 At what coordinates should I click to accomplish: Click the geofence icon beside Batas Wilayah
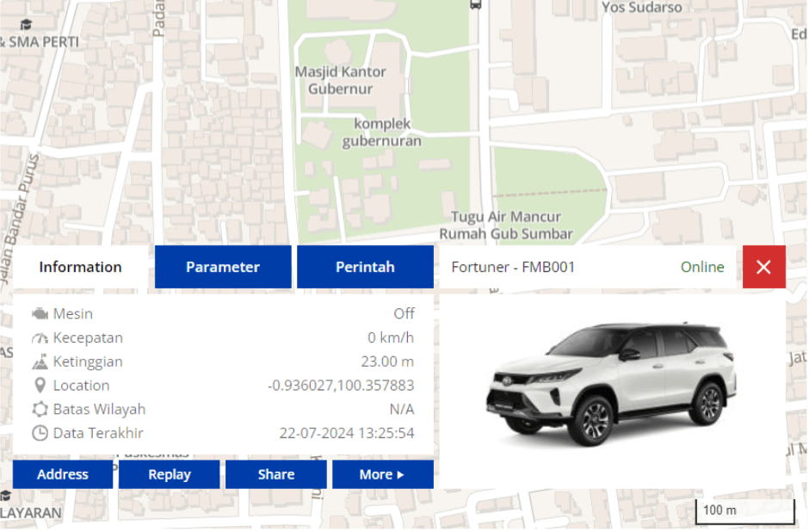[x=40, y=410]
